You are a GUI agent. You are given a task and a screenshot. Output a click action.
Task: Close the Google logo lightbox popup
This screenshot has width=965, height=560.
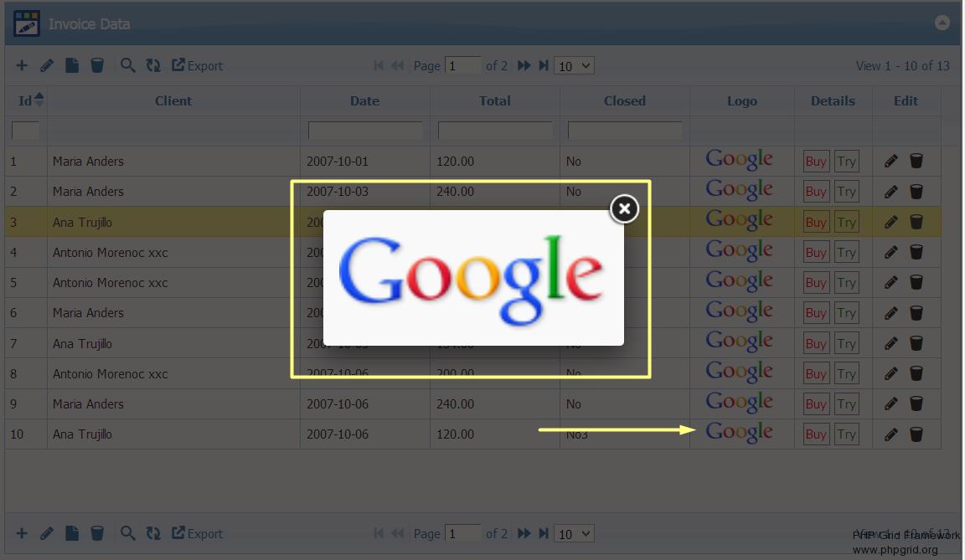[624, 209]
